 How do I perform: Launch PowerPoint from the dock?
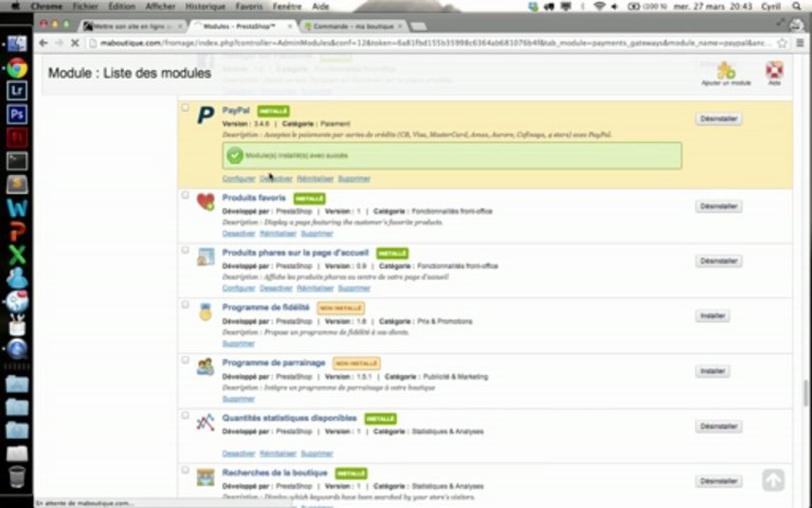(17, 231)
